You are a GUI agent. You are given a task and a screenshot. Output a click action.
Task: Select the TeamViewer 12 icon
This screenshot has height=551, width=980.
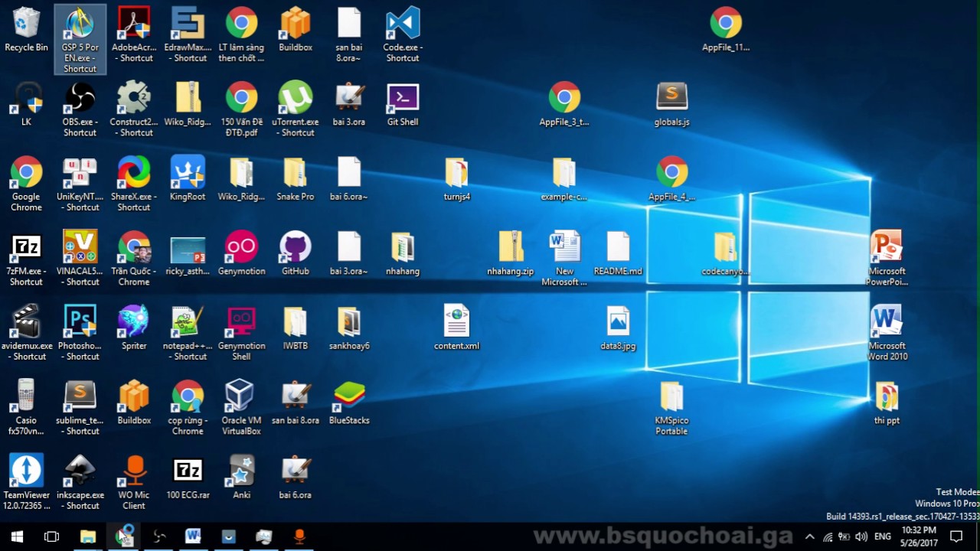[x=26, y=481]
